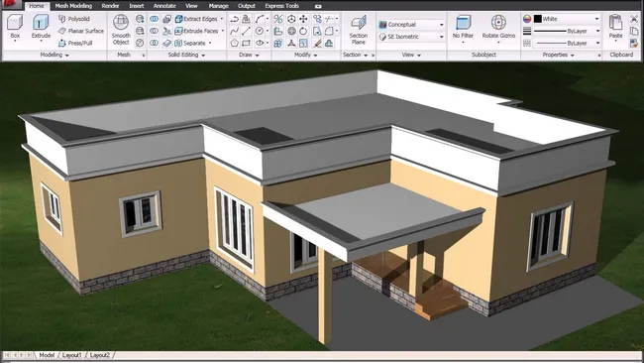
Task: Click the Union solid editing icon
Action: point(154,19)
